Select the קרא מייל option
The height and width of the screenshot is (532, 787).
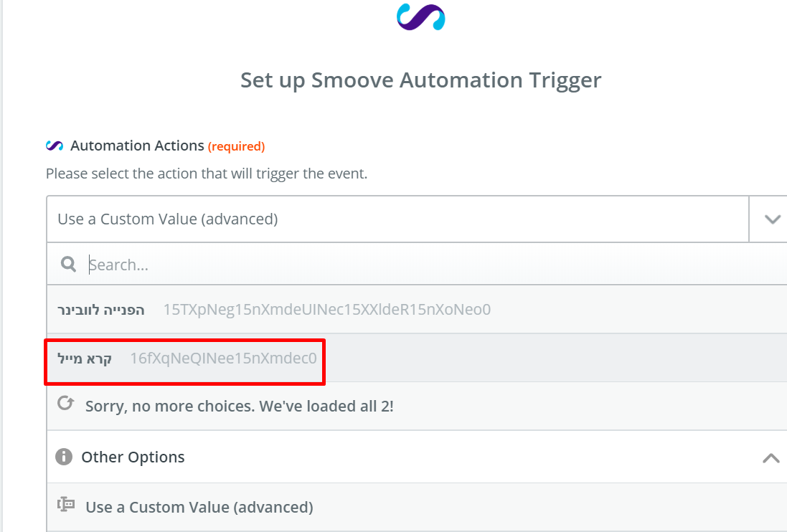pyautogui.click(x=417, y=358)
